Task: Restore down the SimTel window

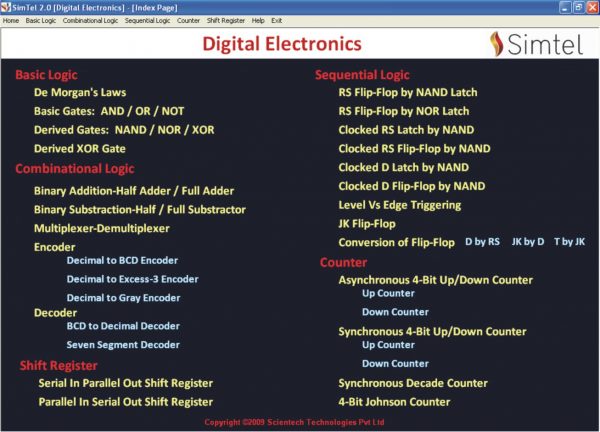Action: pyautogui.click(x=579, y=8)
